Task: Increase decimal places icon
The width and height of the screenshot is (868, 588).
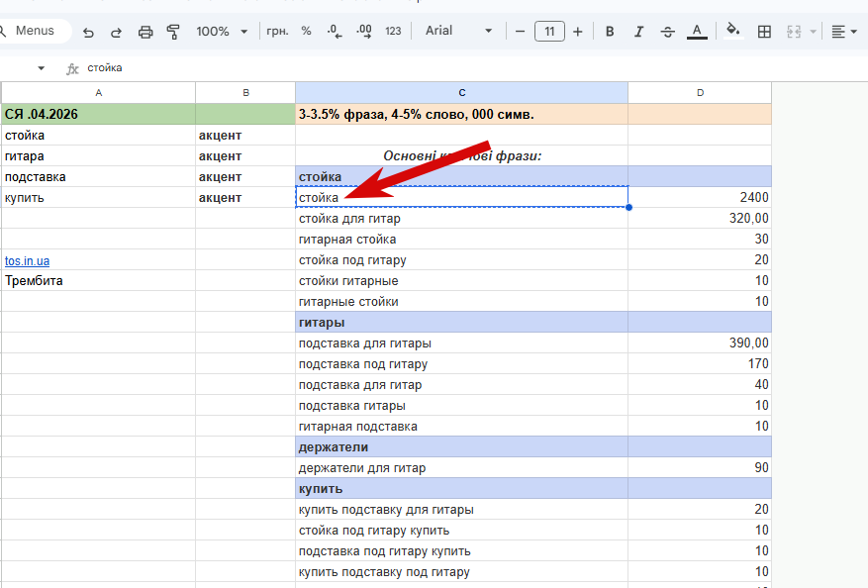Action: tap(363, 31)
